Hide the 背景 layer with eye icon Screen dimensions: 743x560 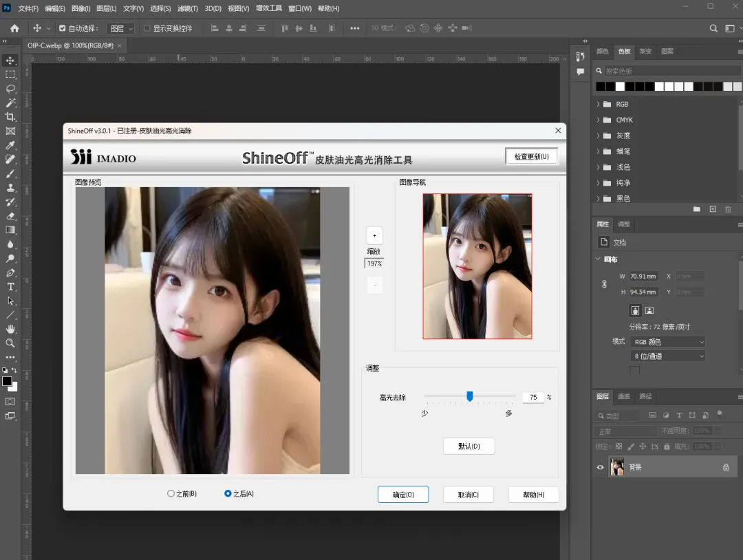600,467
